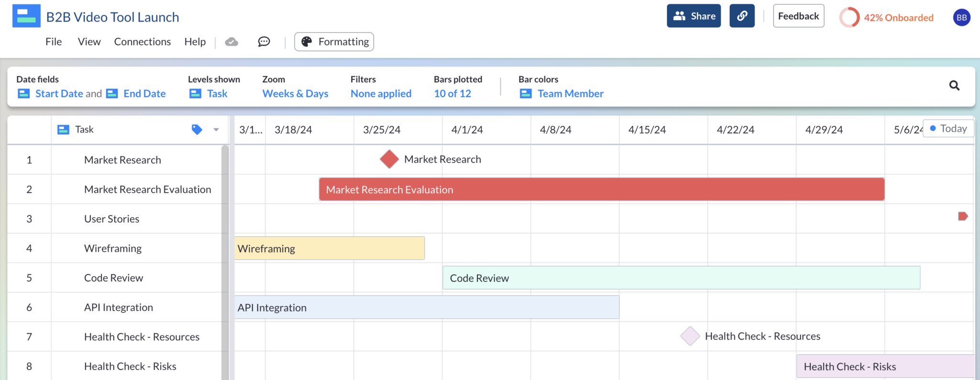The image size is (980, 380).
Task: Click the Health Check - Resources diamond milestone
Action: (x=690, y=336)
